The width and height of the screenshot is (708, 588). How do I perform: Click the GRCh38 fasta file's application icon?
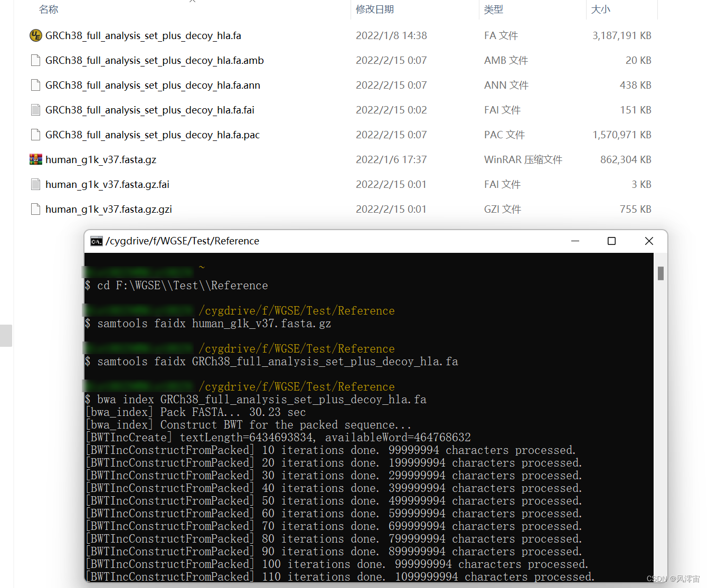(x=35, y=35)
